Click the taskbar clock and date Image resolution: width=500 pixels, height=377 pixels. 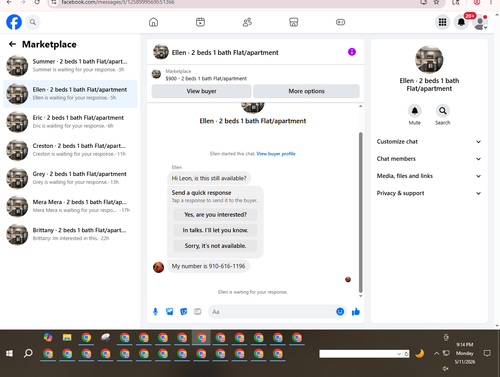tap(465, 353)
